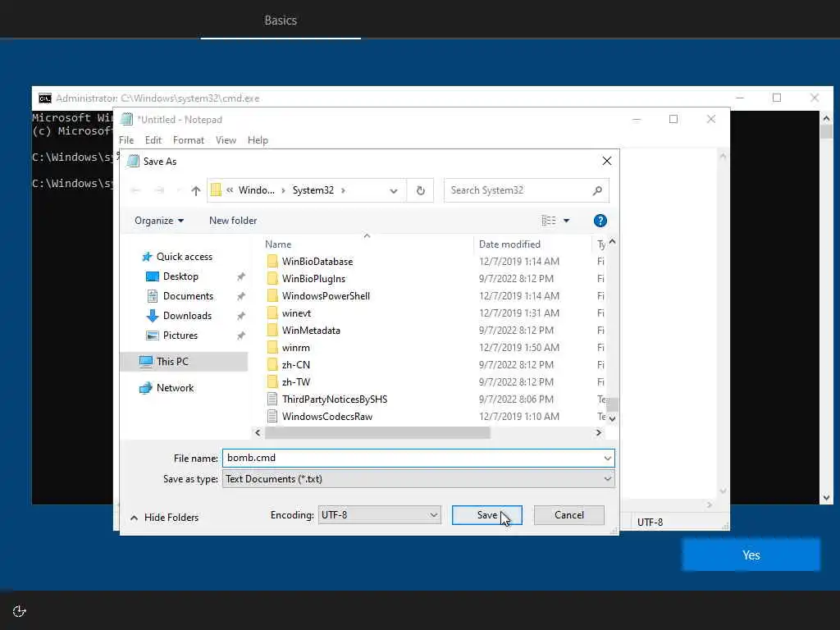Click the Save button
The height and width of the screenshot is (630, 840).
click(x=487, y=515)
